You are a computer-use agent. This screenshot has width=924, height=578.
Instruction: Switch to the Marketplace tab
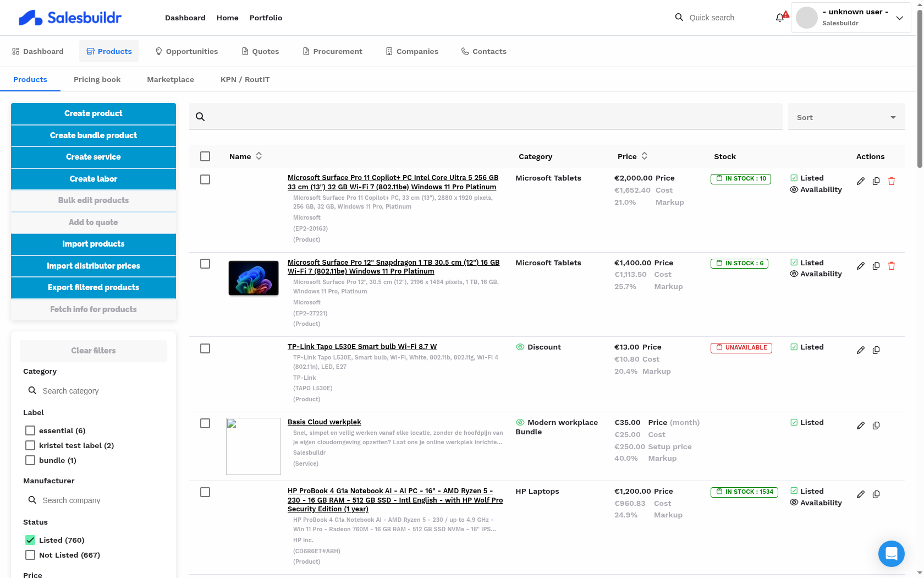170,79
